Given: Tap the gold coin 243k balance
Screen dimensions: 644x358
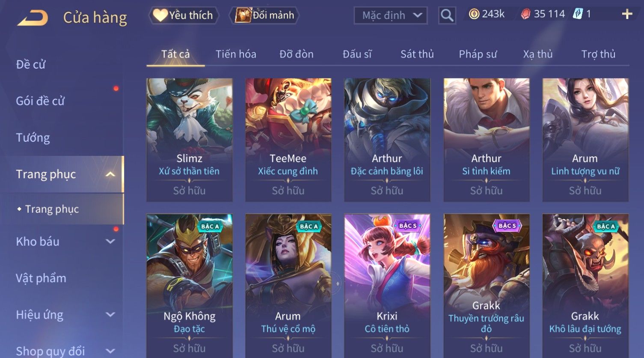Looking at the screenshot, I should [487, 14].
